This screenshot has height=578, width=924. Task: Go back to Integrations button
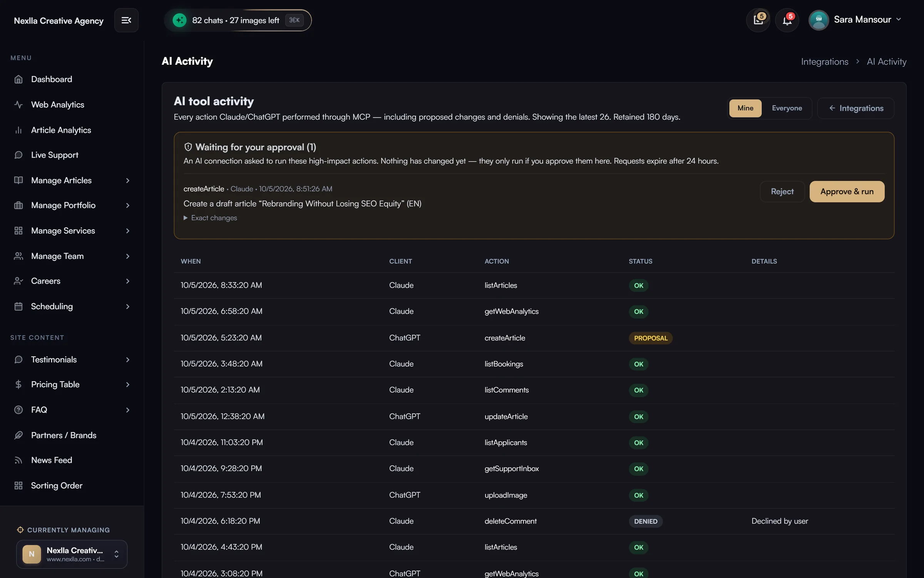tap(855, 108)
